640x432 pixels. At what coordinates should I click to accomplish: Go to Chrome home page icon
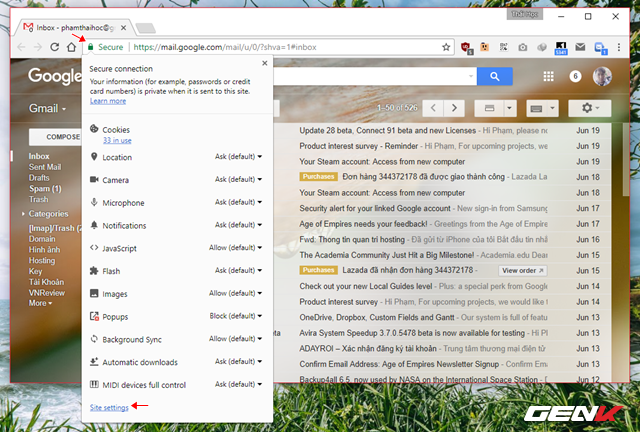[x=71, y=47]
